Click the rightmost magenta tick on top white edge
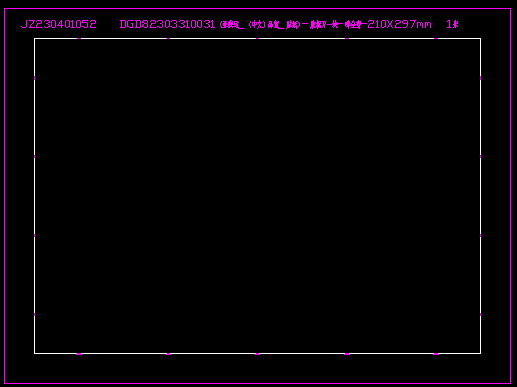Screen dimensions: 517x387 436,39
